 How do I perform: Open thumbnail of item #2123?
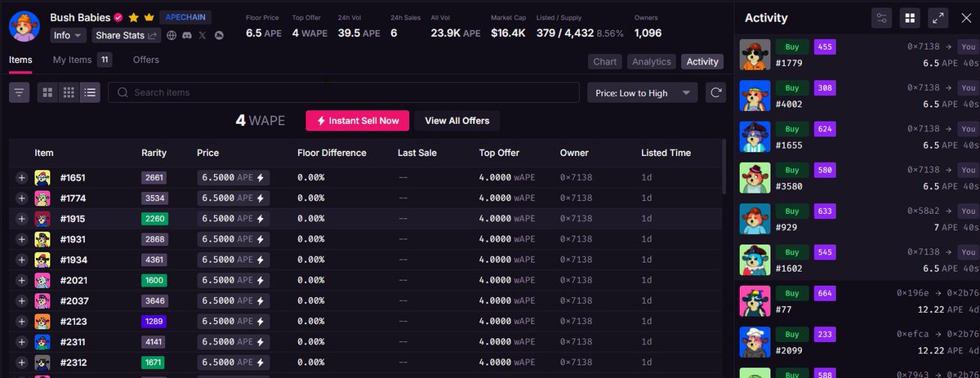point(42,321)
